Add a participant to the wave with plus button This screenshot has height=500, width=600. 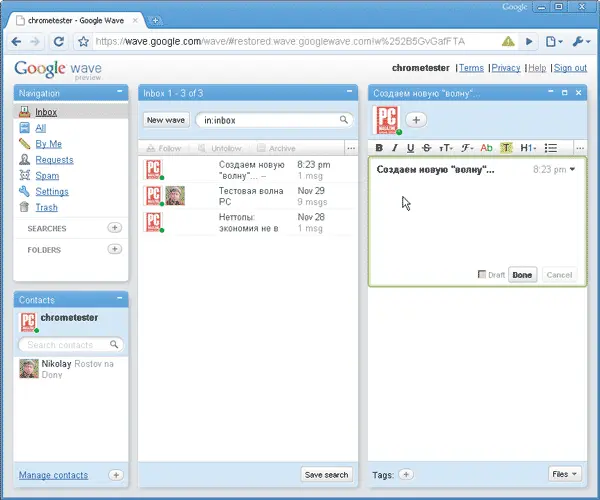(416, 120)
